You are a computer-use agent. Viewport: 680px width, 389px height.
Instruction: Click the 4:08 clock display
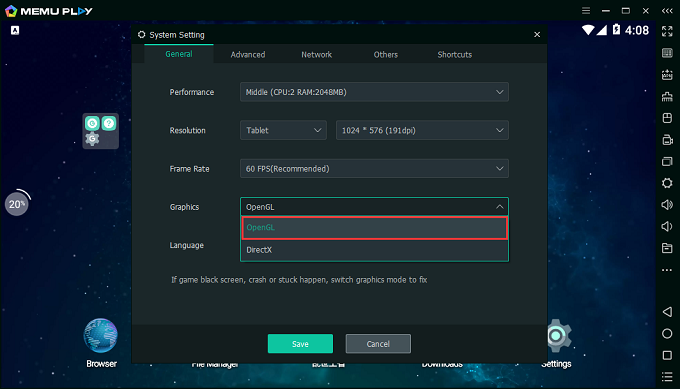click(637, 30)
